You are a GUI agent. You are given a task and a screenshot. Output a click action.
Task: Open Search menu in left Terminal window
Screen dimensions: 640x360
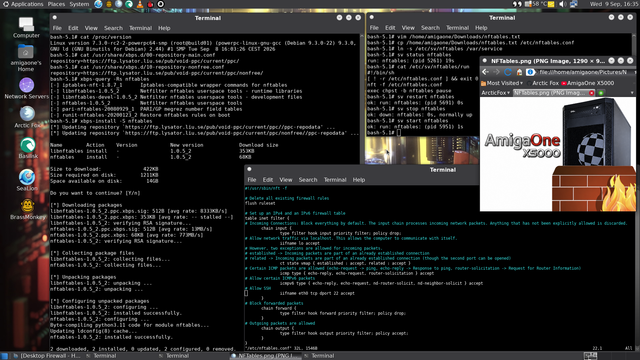(x=113, y=28)
